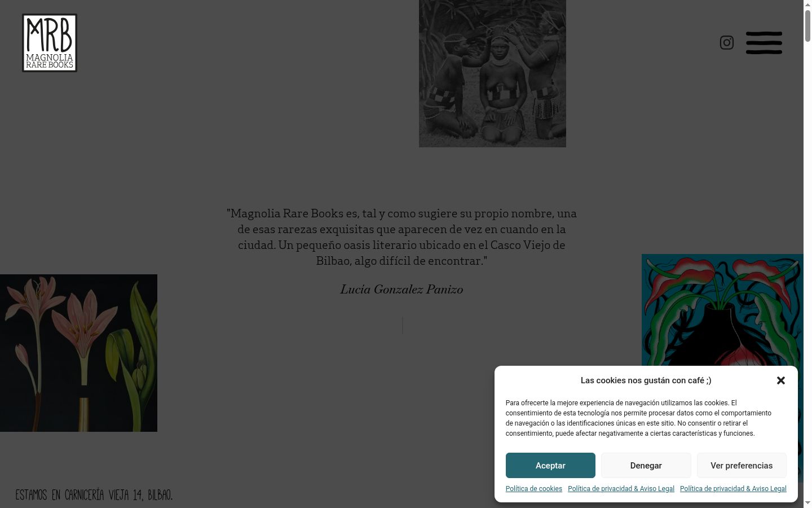Select the pink lily botanical illustration
The width and height of the screenshot is (812, 508).
(78, 353)
